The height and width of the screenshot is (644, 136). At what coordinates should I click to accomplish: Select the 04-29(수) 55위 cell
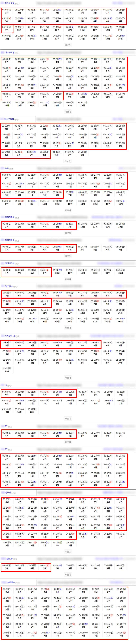(x=70, y=320)
